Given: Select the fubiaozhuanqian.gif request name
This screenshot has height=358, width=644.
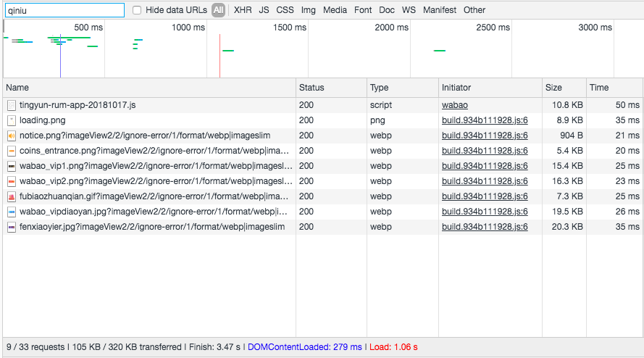Looking at the screenshot, I should (x=154, y=196).
